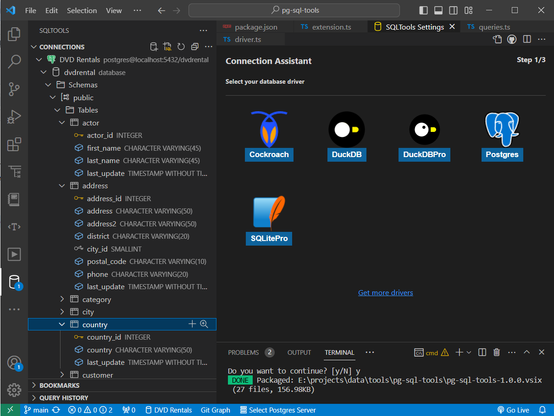Click the pg-sql-tools search box
Image resolution: width=554 pixels, height=416 pixels.
(x=294, y=10)
